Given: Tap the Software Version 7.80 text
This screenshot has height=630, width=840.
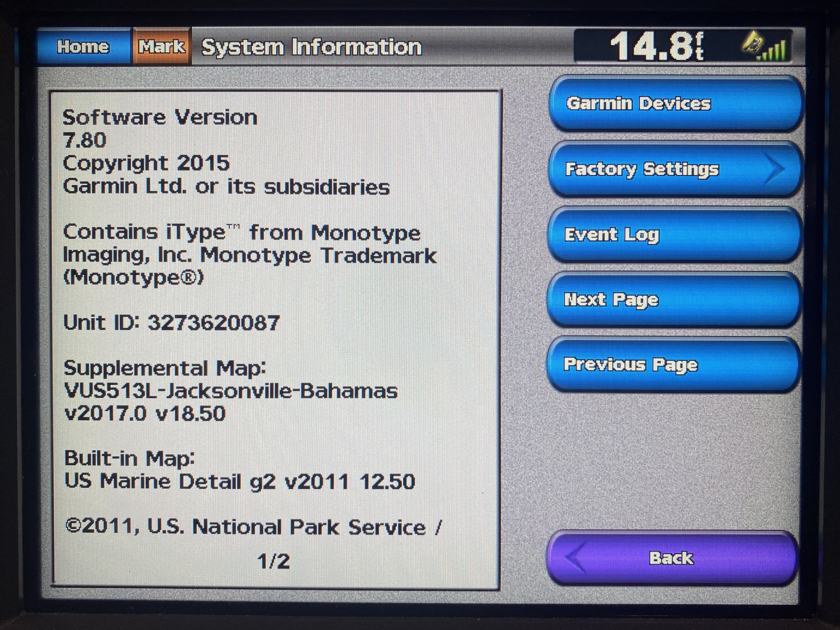Looking at the screenshot, I should [160, 129].
